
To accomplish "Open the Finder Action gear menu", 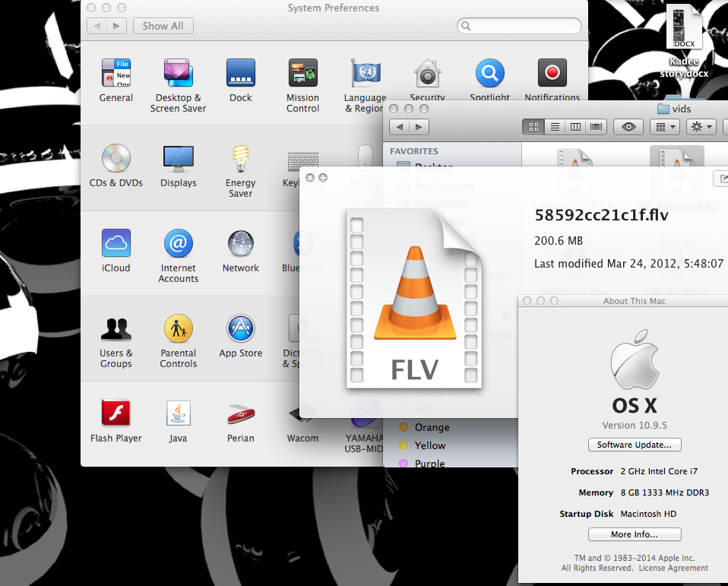I will coord(701,127).
